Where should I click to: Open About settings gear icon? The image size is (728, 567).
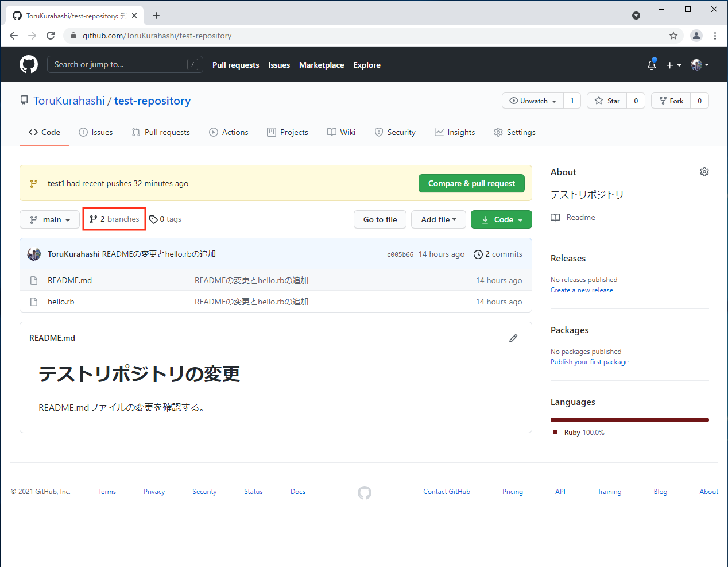[x=704, y=172]
